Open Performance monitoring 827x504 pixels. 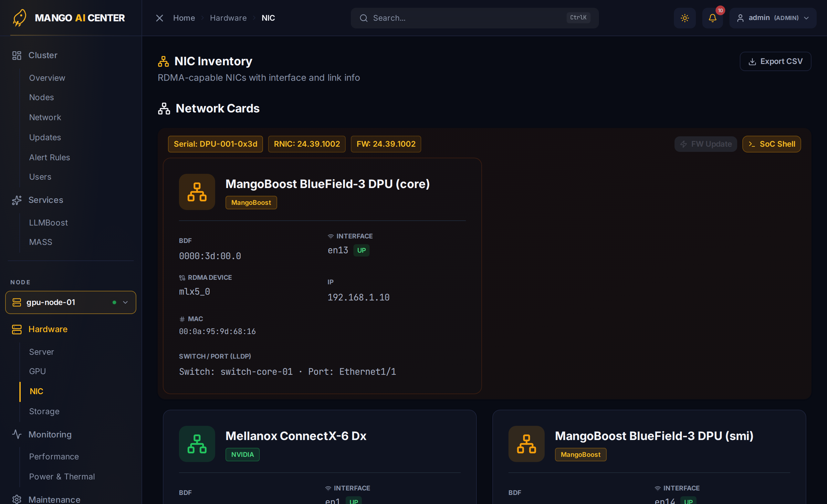[x=54, y=457]
